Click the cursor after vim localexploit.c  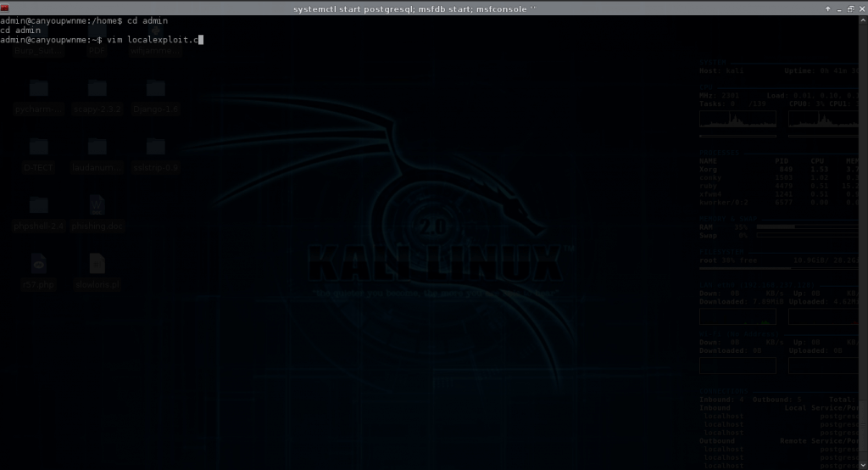coord(201,39)
